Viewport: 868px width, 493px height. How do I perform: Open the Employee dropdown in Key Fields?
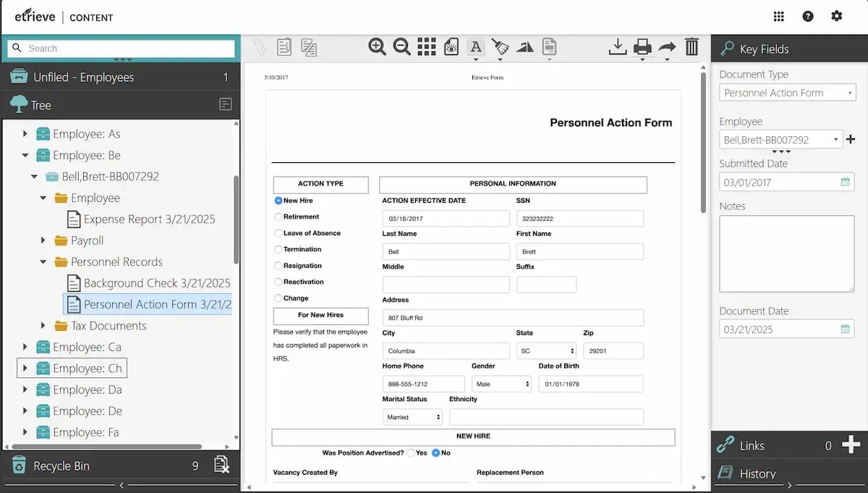click(x=780, y=139)
